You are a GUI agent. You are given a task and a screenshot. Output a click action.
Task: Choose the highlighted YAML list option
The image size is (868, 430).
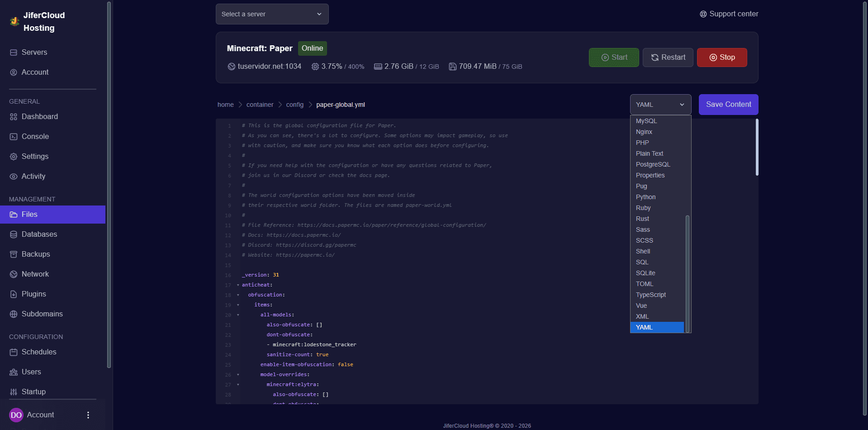coord(657,327)
